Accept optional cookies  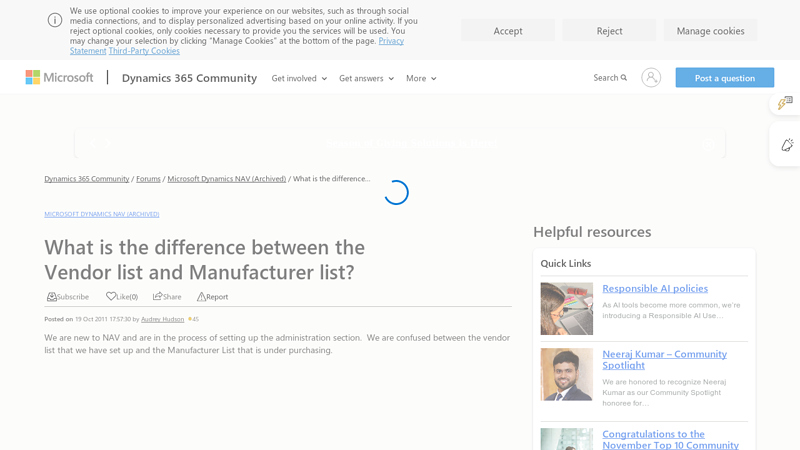508,31
